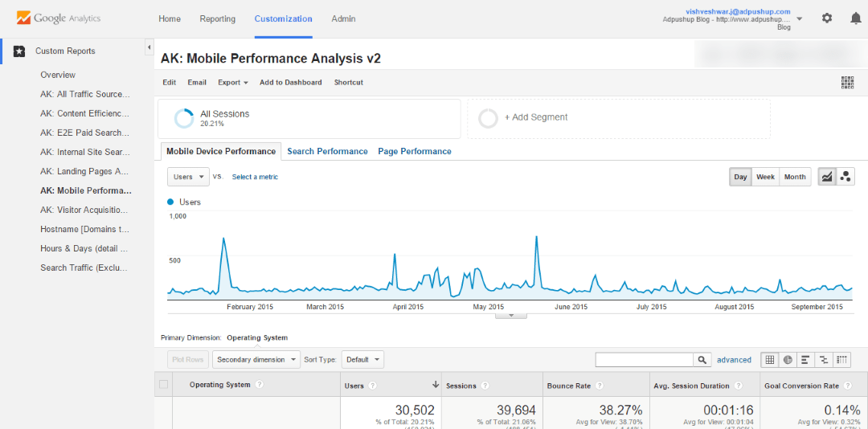868x429 pixels.
Task: Select the line chart view icon
Action: 826,177
